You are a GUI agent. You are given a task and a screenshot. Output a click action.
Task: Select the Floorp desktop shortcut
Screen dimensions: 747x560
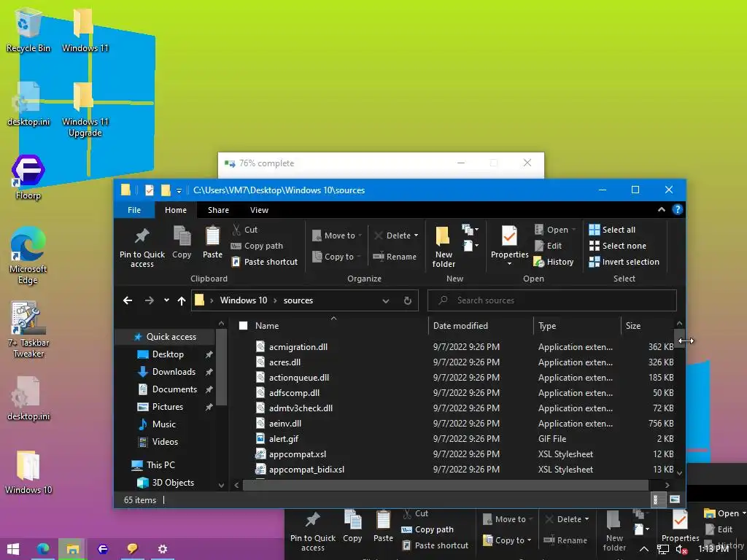[x=28, y=178]
